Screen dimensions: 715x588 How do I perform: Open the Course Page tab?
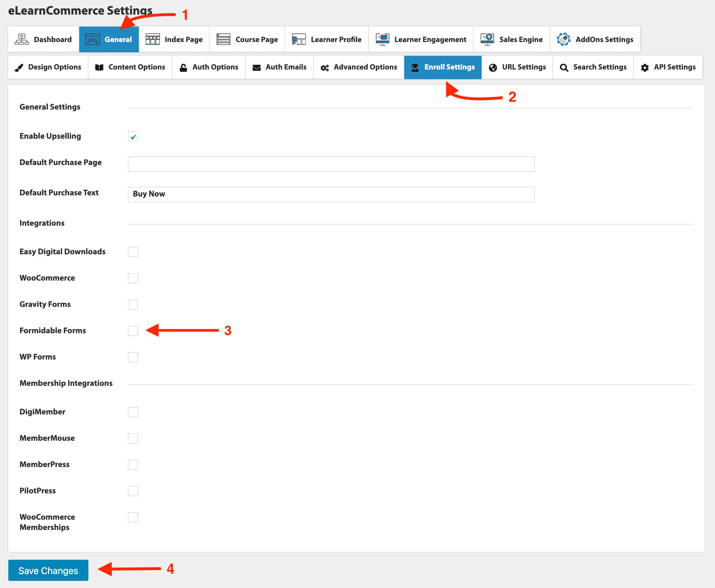click(x=247, y=39)
